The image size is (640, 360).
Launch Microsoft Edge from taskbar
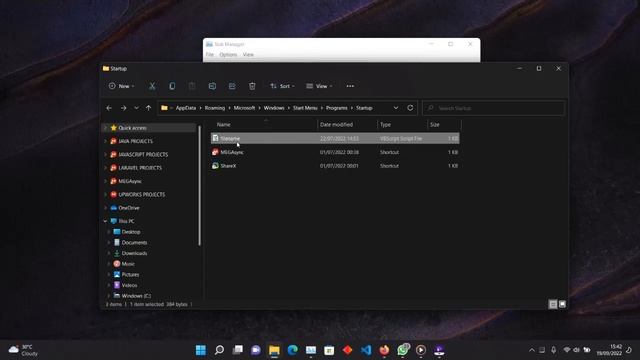click(x=293, y=350)
